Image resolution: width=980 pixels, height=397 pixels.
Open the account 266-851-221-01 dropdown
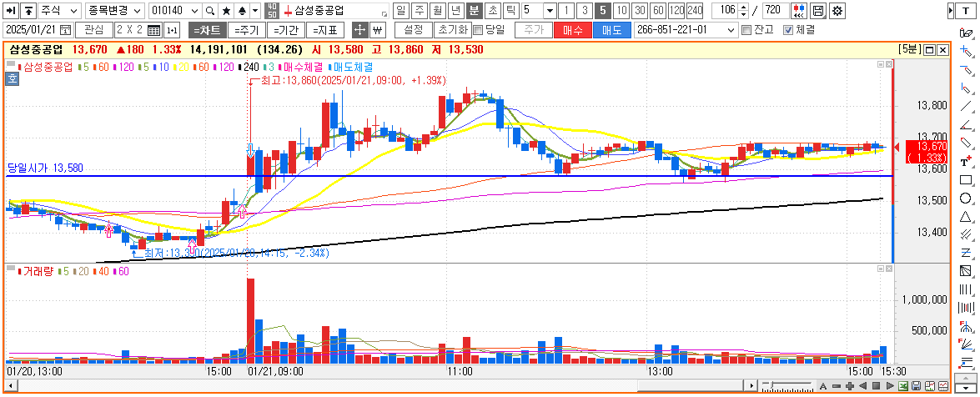[x=732, y=30]
